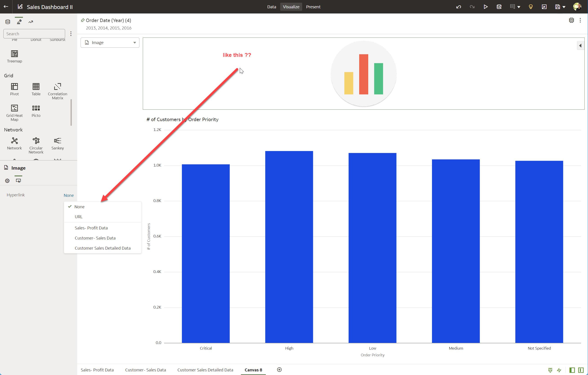Switch to the Present tab

click(x=313, y=7)
